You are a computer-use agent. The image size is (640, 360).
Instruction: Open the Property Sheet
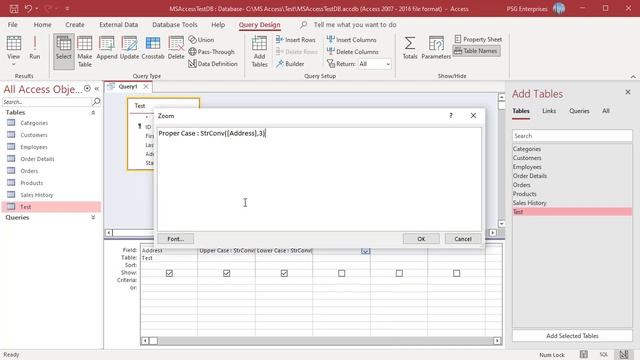coord(478,39)
